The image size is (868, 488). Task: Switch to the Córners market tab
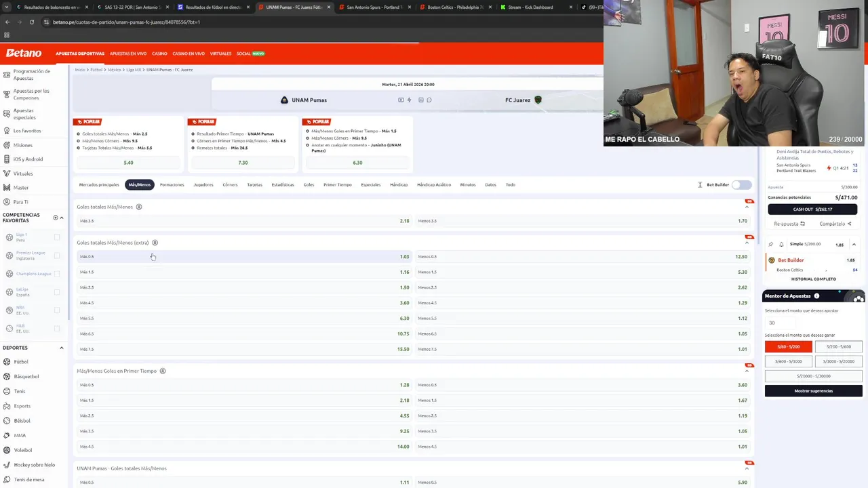point(230,184)
